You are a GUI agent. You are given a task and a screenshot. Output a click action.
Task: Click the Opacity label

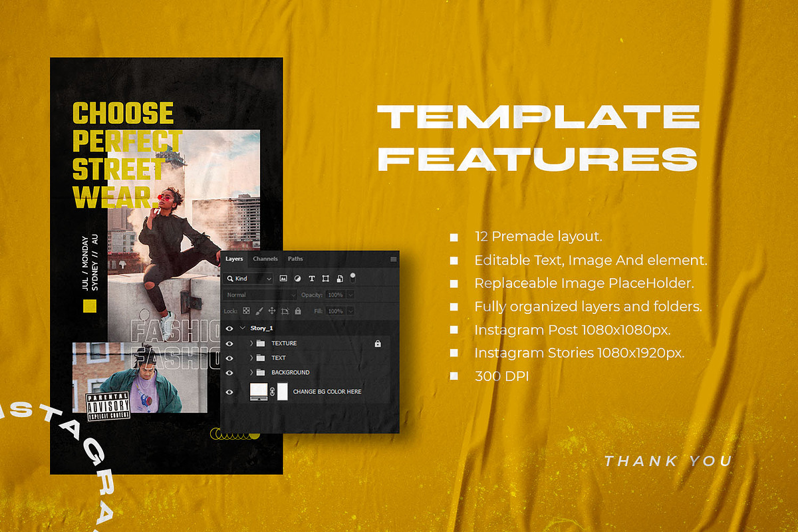coord(312,295)
